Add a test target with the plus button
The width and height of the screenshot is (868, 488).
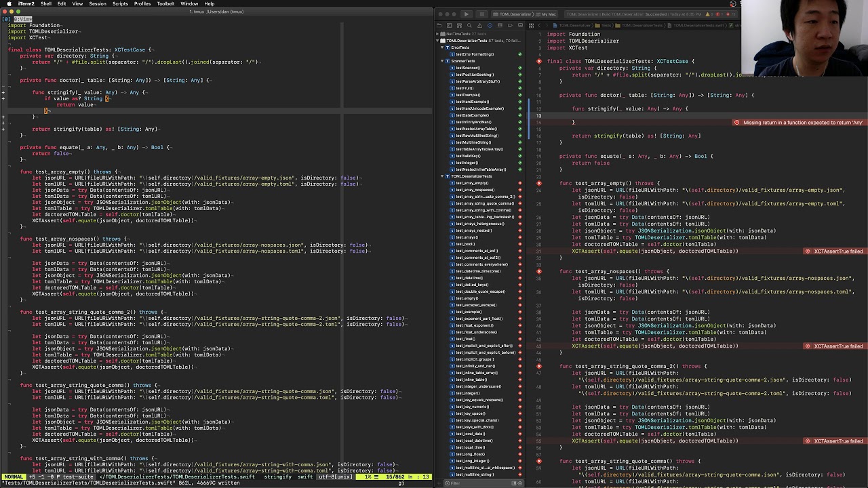click(439, 483)
